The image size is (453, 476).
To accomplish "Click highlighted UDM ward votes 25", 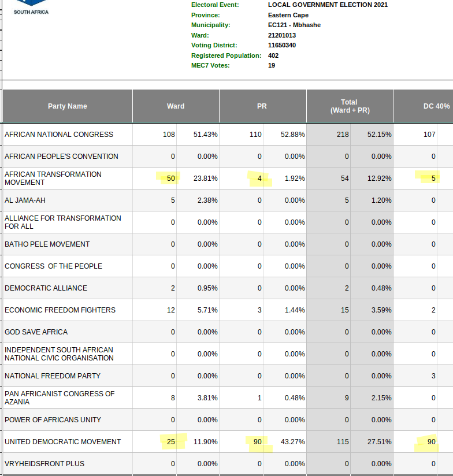I will click(171, 442).
